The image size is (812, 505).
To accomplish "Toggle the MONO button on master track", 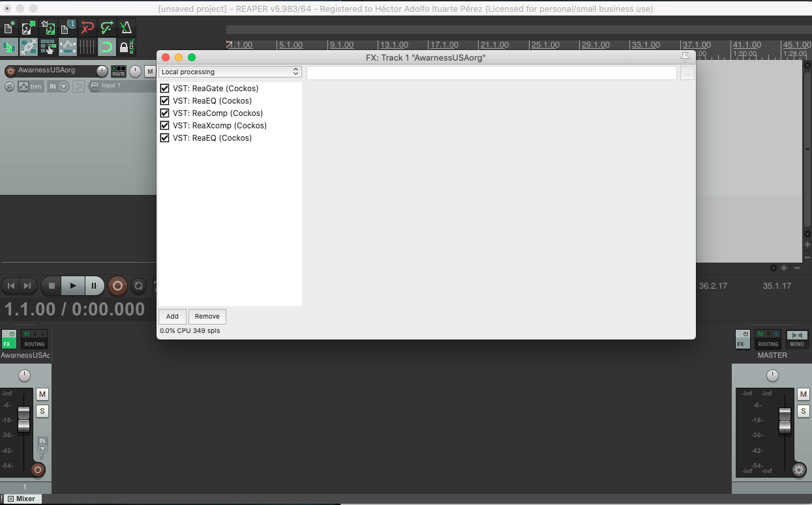I will click(797, 339).
